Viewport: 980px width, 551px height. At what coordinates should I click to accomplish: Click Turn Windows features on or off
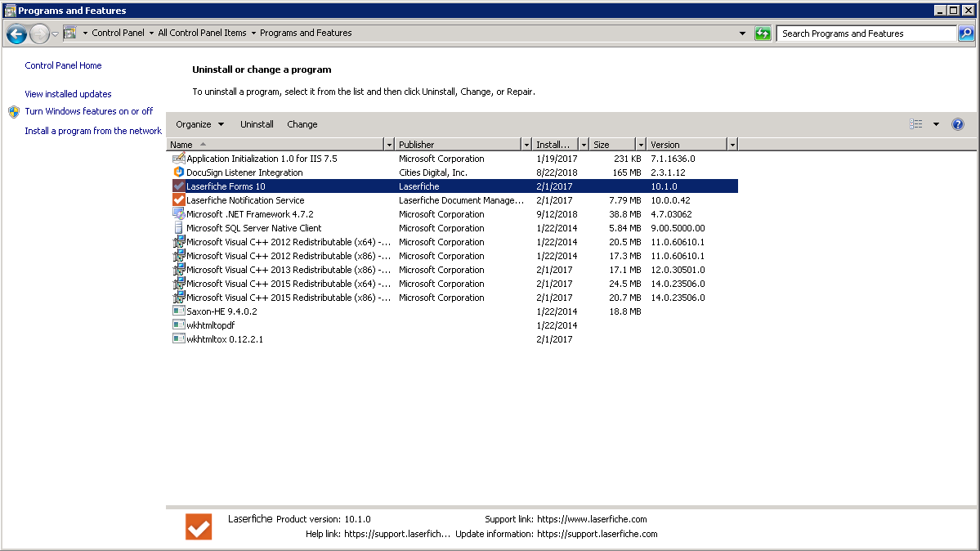88,111
